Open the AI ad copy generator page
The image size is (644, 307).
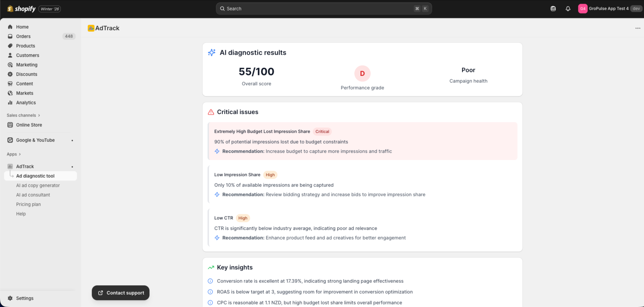38,185
